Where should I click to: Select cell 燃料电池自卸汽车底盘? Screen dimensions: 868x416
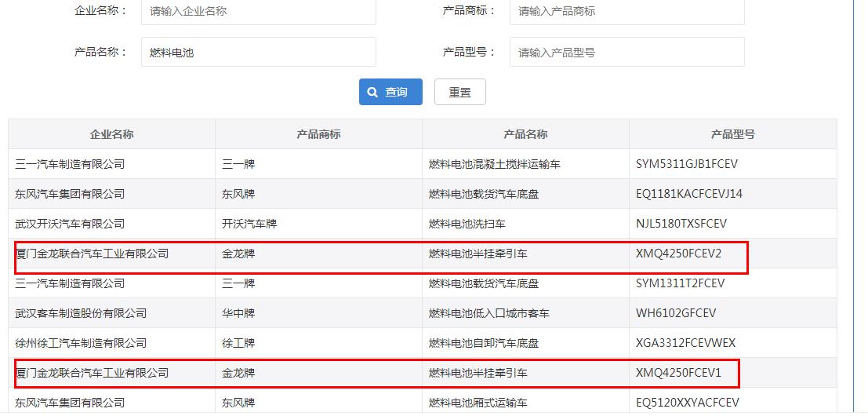tap(525, 344)
